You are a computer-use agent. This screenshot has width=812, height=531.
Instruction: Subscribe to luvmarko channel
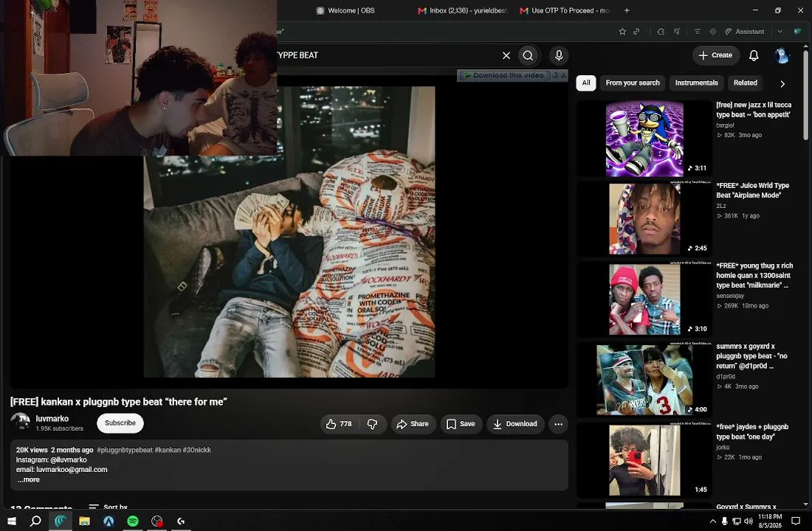coord(120,423)
